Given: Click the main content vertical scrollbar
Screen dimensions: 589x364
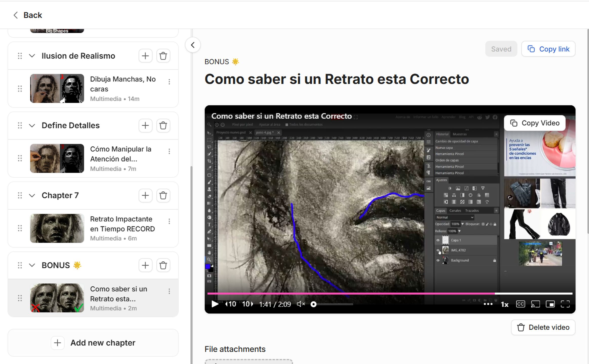Looking at the screenshot, I should (x=588, y=131).
